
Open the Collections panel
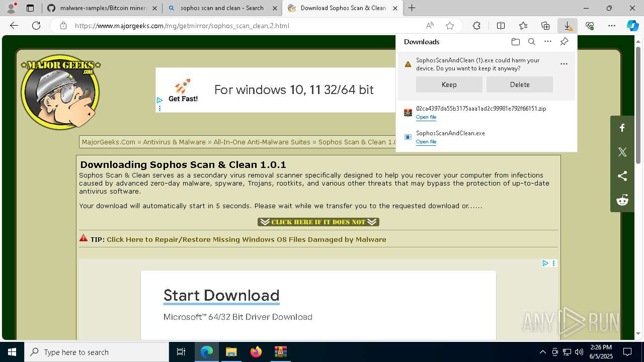pos(545,26)
